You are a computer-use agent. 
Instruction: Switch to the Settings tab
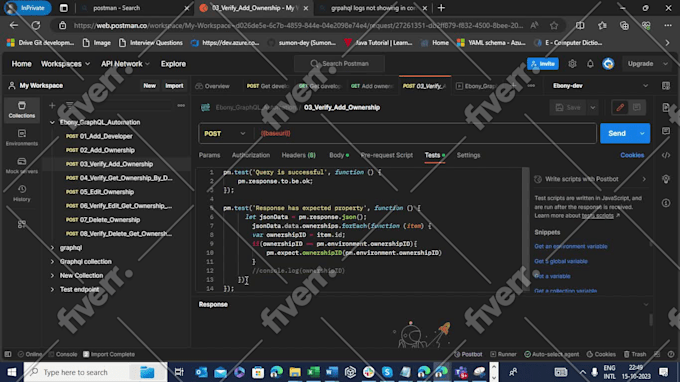[x=468, y=155]
